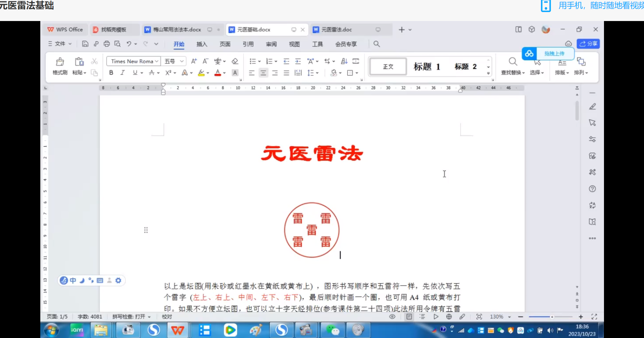Click the pen tool icon in right sidebar
644x338 pixels.
[592, 107]
